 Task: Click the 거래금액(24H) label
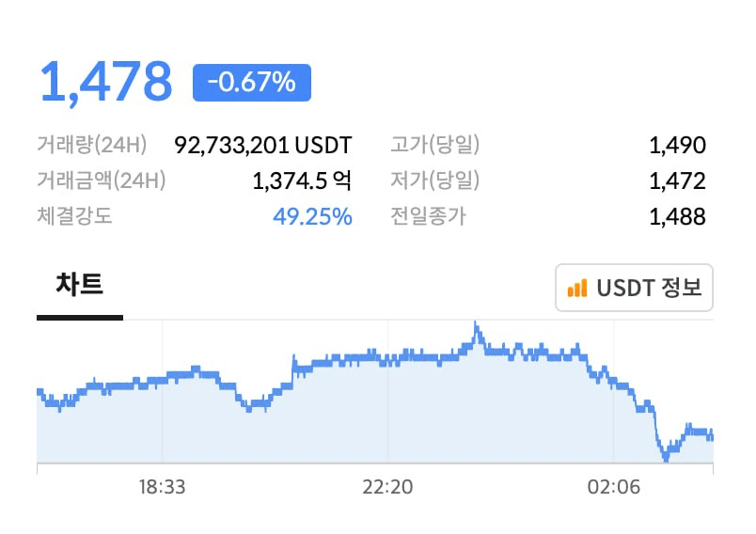point(101,181)
